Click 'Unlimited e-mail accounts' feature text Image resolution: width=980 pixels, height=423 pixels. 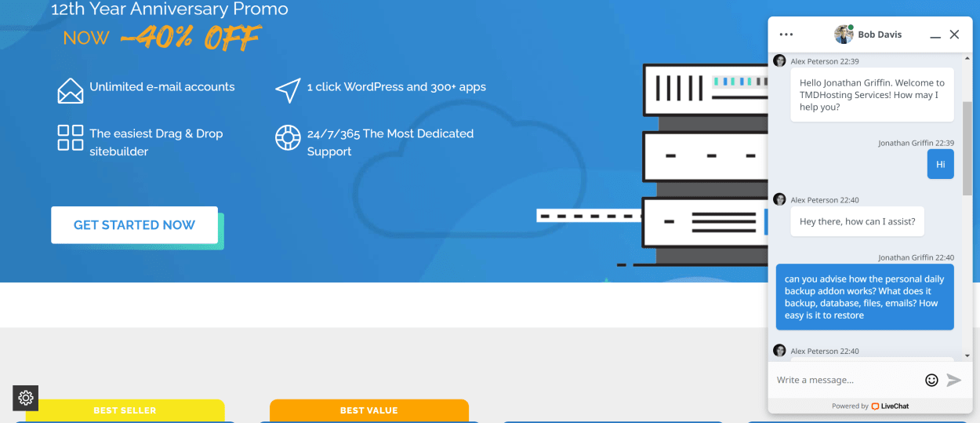pos(162,87)
